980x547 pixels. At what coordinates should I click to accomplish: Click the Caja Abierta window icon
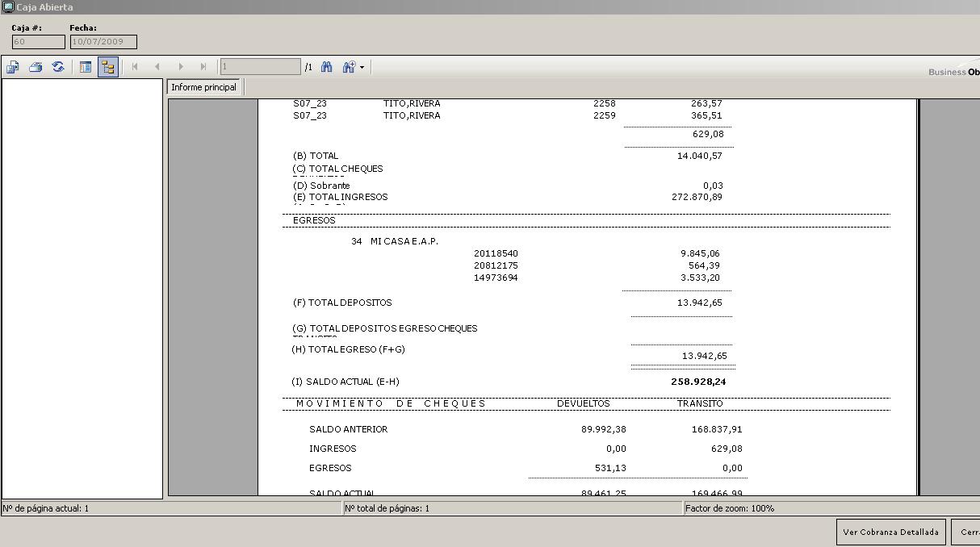[x=8, y=6]
